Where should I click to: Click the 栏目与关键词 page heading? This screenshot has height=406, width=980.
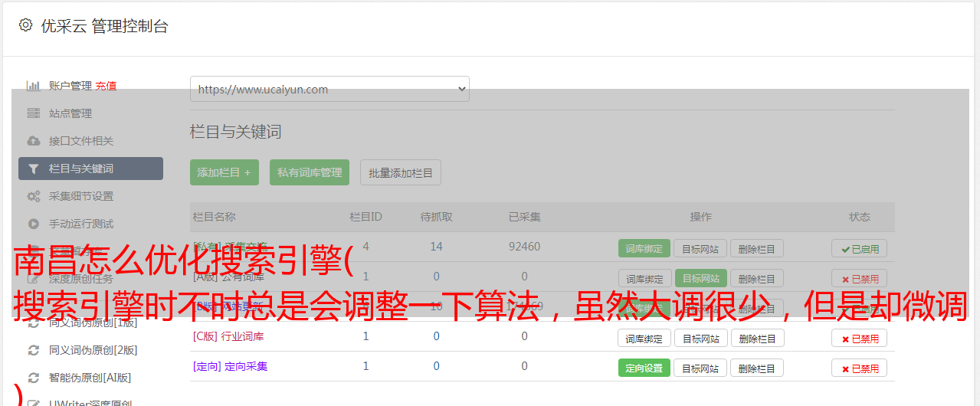pyautogui.click(x=235, y=132)
